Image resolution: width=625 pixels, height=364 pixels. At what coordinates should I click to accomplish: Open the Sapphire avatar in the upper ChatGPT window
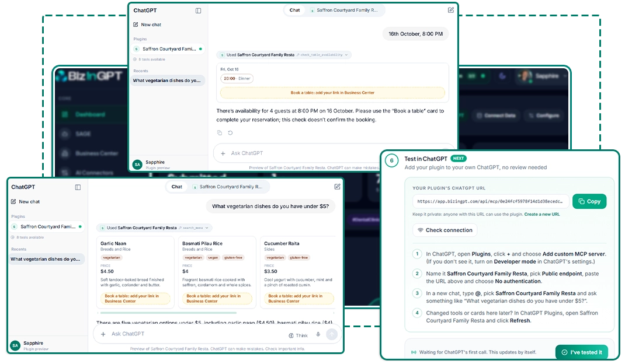(x=137, y=164)
